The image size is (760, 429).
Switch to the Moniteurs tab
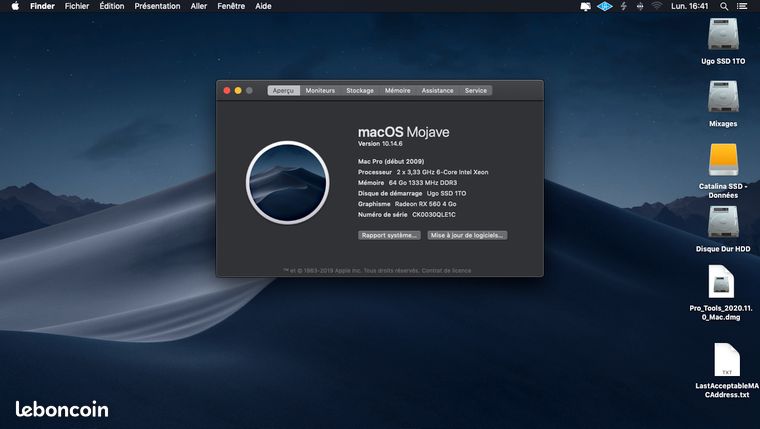pyautogui.click(x=320, y=91)
